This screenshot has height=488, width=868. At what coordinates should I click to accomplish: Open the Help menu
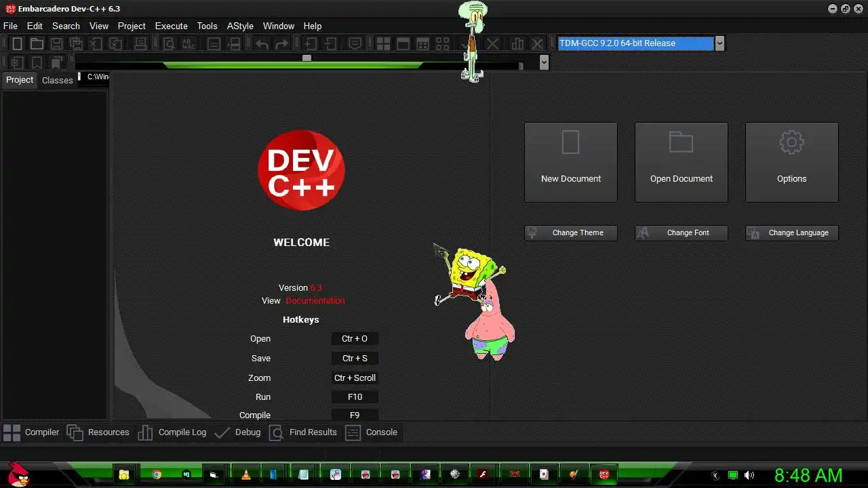coord(313,26)
